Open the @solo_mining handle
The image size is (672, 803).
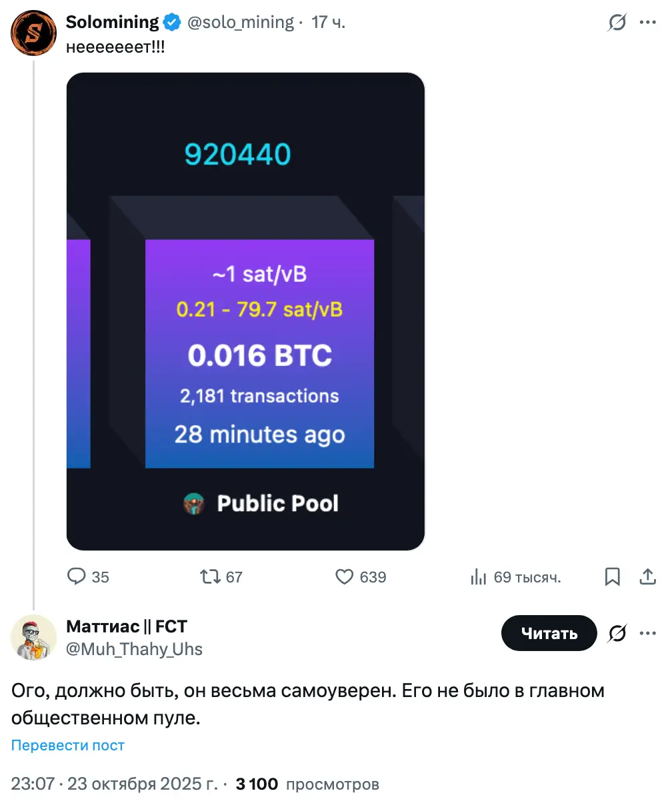pos(240,23)
